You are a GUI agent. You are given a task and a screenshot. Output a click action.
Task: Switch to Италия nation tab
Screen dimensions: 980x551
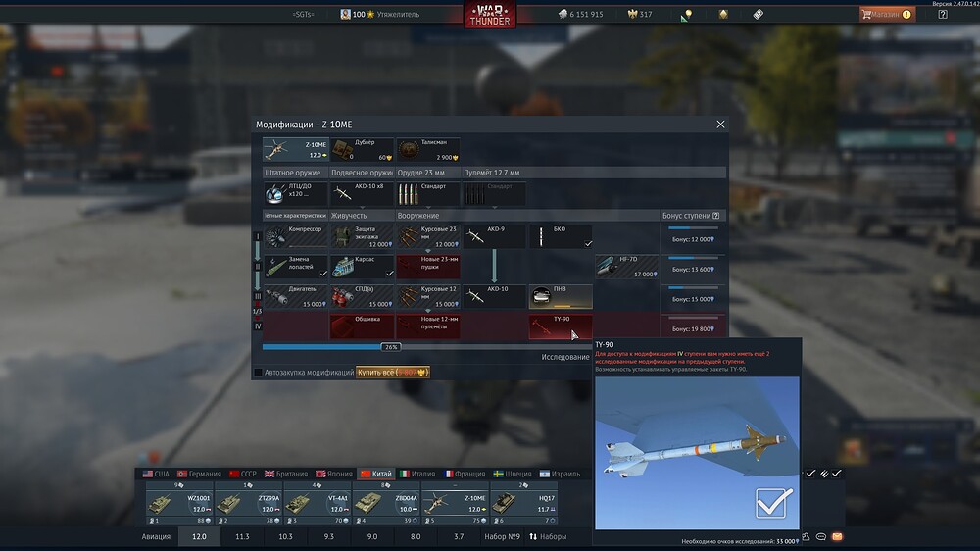click(416, 474)
